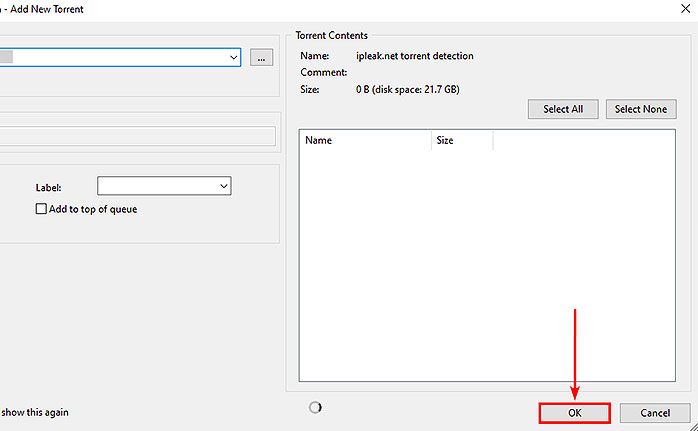Viewport: 698px width, 431px height.
Task: Open the save location dropdown arrow
Action: (233, 58)
